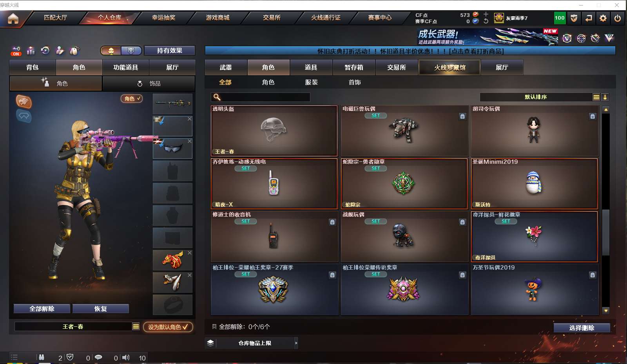Image resolution: width=627 pixels, height=364 pixels.
Task: Click the 全部解除 button
Action: (42, 309)
